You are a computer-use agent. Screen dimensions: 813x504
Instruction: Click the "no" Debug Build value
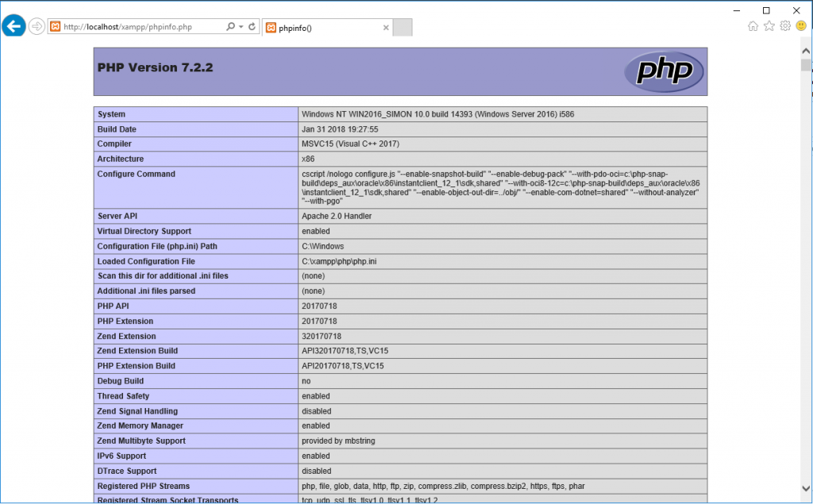click(x=306, y=381)
